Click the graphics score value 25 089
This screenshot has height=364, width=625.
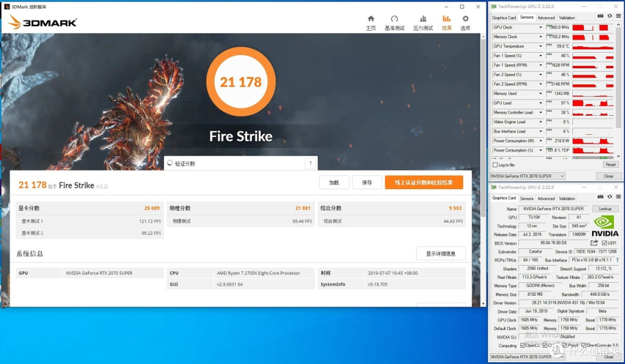pyautogui.click(x=152, y=208)
